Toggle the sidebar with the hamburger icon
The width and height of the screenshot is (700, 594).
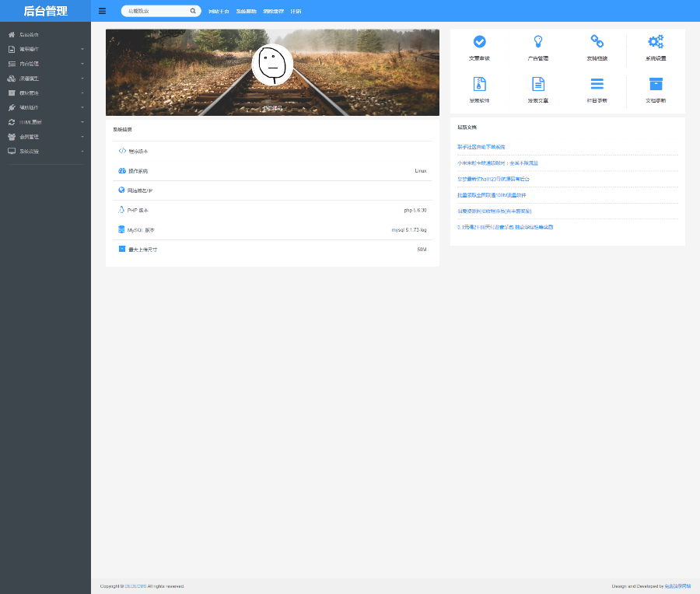coord(102,11)
